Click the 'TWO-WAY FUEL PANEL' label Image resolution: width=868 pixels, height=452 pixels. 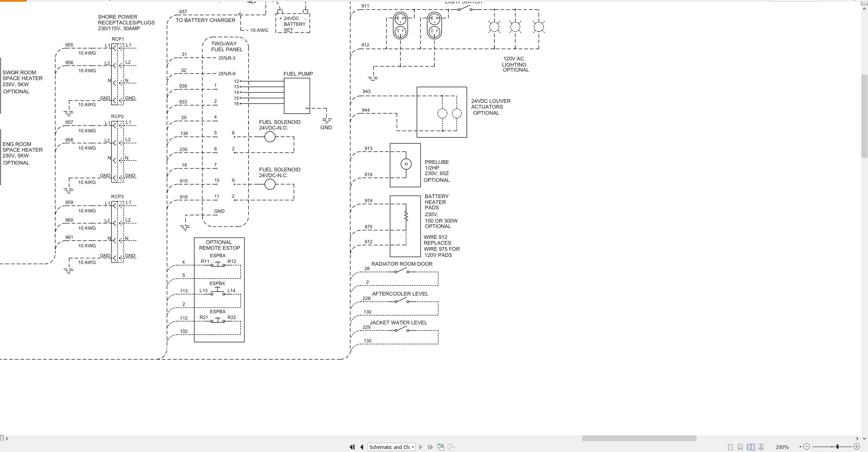[226, 46]
